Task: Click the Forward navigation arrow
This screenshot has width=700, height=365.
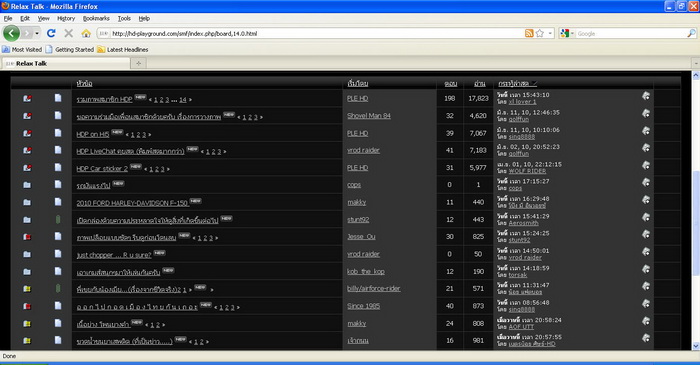Action: click(x=27, y=33)
